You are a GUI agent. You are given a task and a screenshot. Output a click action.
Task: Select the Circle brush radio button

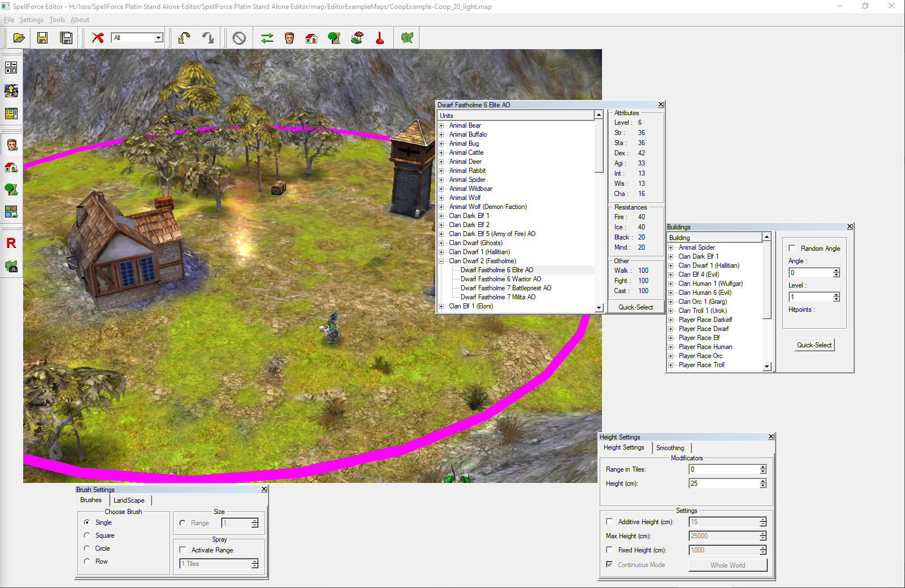point(86,548)
